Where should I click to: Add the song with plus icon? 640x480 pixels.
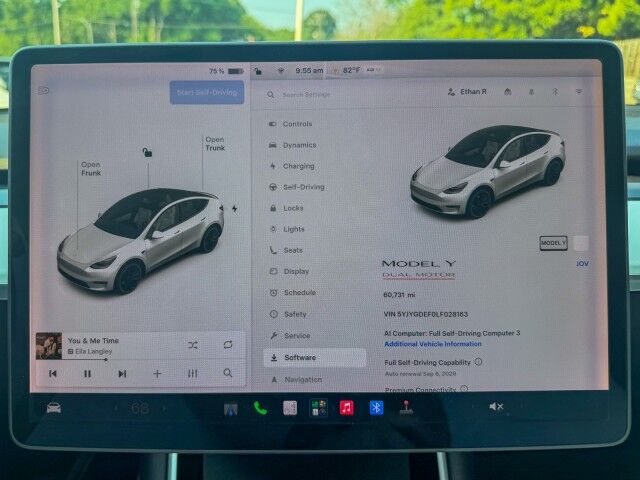(157, 373)
